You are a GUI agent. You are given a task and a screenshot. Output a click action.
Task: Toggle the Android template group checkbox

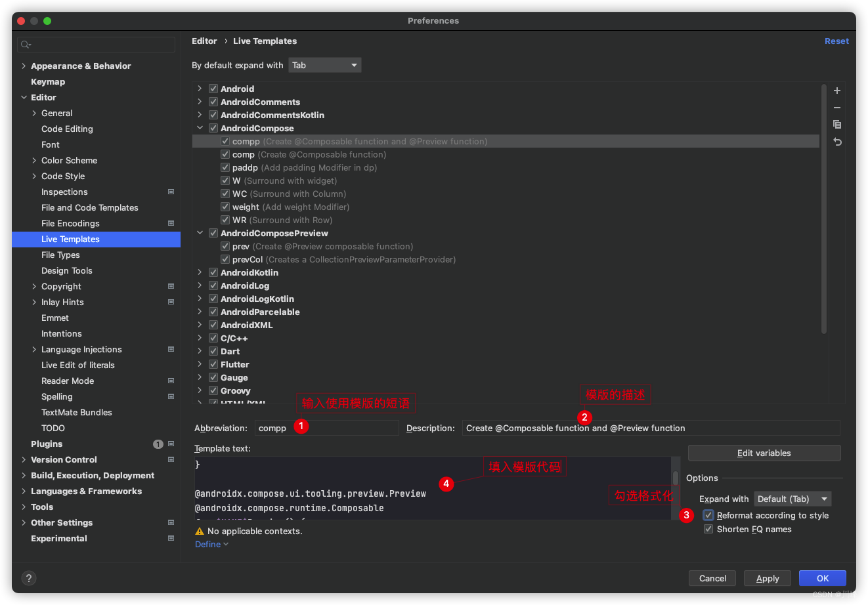tap(213, 89)
